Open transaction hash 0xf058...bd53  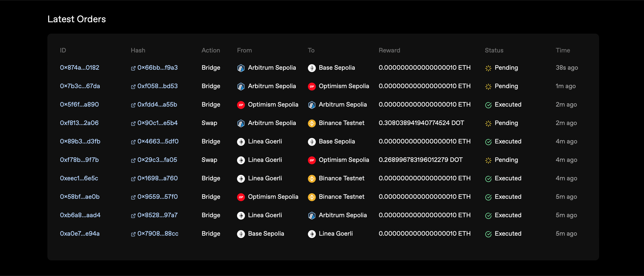[157, 86]
